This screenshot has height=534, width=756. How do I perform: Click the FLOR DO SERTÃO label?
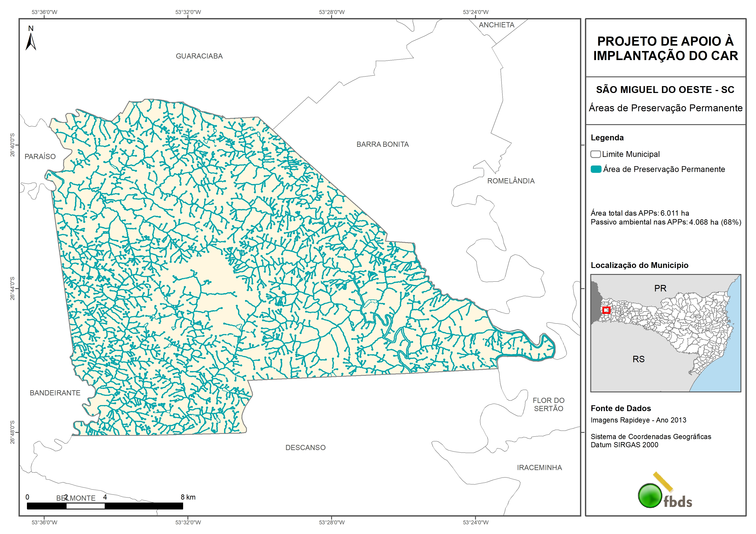(548, 404)
